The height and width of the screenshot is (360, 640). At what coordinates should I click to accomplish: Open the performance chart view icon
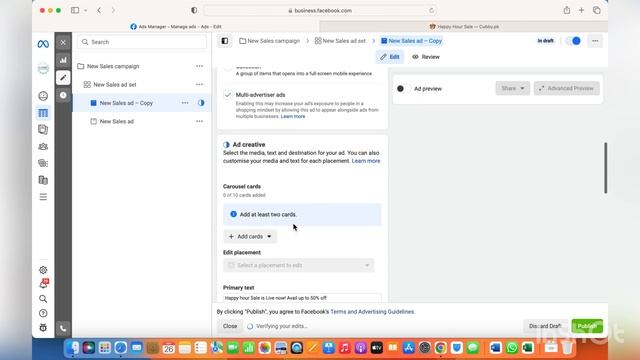pyautogui.click(x=63, y=60)
